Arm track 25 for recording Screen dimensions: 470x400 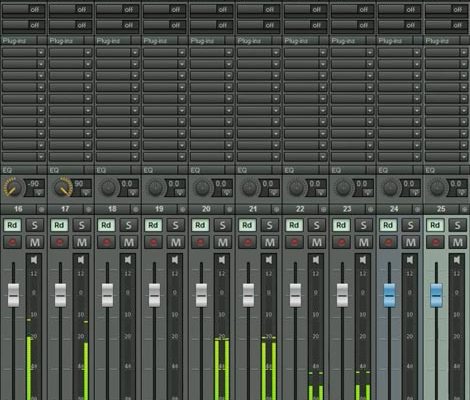(x=435, y=242)
